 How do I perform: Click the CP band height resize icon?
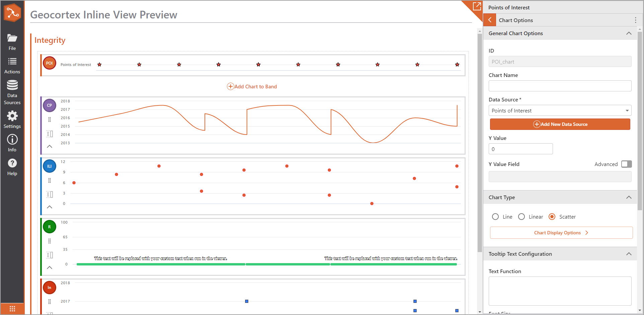click(50, 134)
